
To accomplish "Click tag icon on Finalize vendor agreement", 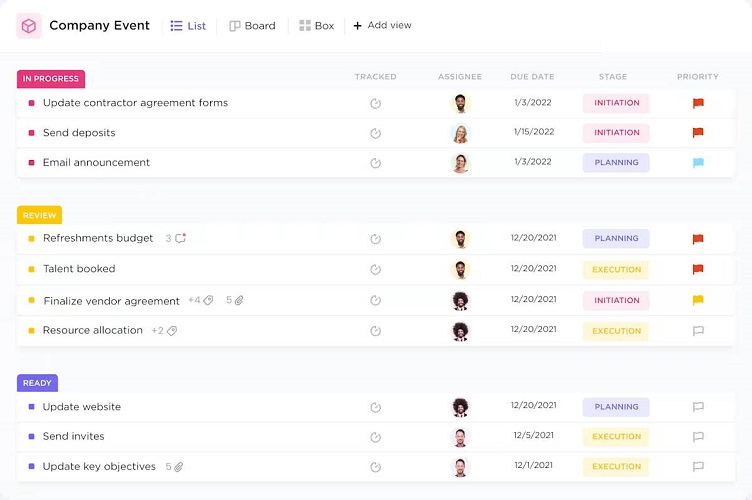I will (x=208, y=301).
